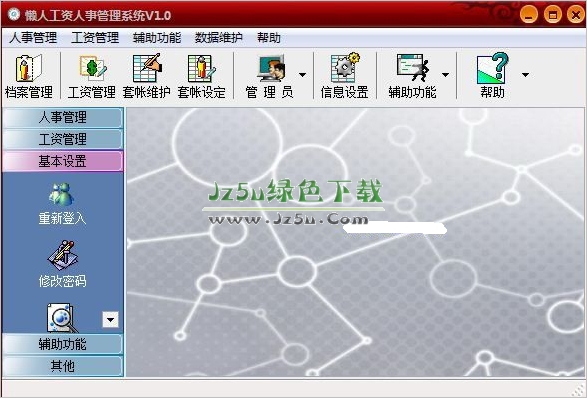The width and height of the screenshot is (587, 398).
Task: Expand the 帮助 toolbar dropdown arrow
Action: click(x=526, y=75)
